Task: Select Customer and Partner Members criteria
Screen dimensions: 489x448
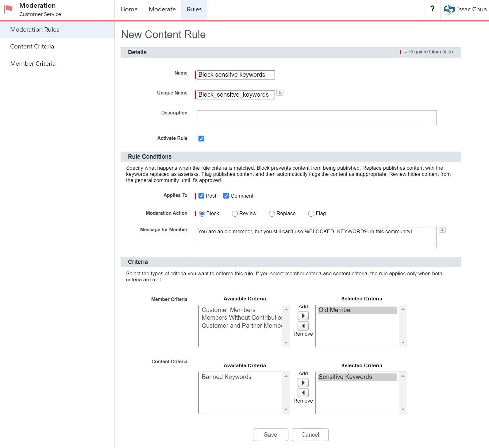Action: click(x=242, y=326)
